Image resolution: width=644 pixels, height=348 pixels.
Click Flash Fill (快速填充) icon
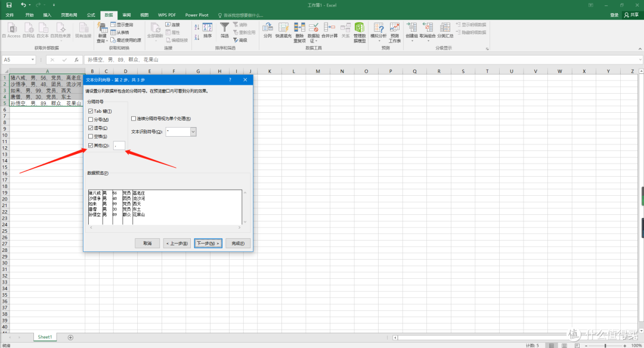tap(283, 27)
